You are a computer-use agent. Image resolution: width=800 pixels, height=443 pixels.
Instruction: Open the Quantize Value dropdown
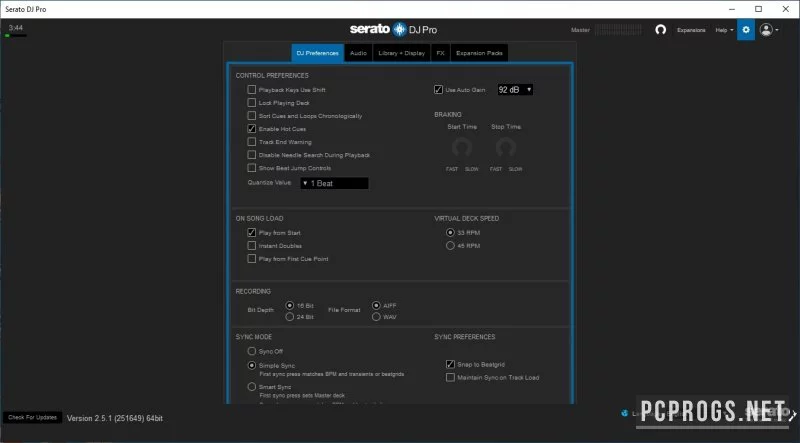click(x=334, y=183)
